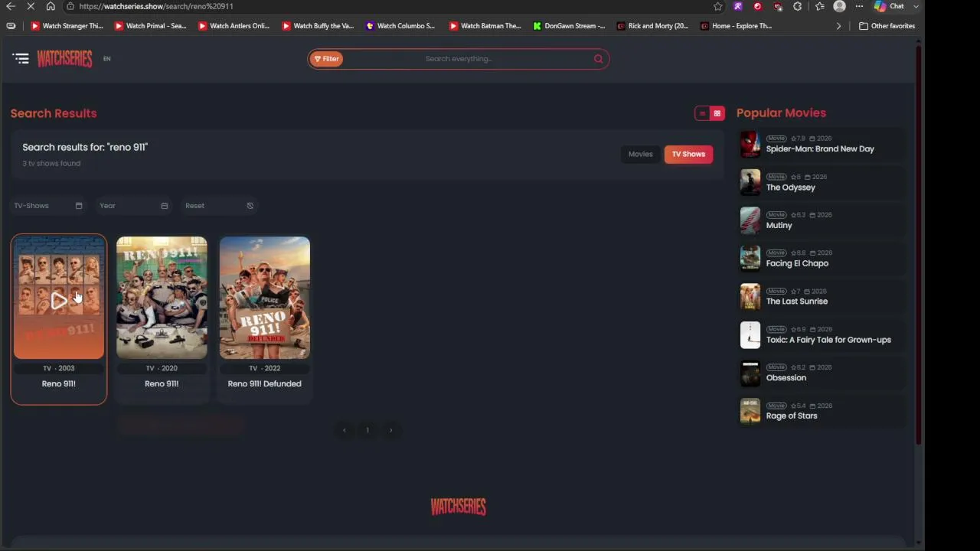Screen dimensions: 980x551
Task: Click the footer WatchSeries logo
Action: [459, 507]
